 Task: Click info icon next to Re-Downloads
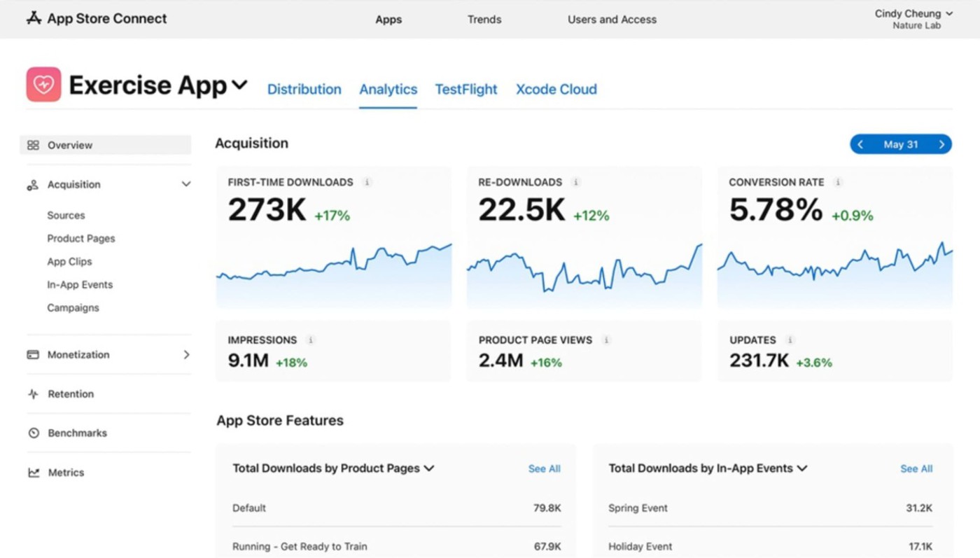[576, 182]
